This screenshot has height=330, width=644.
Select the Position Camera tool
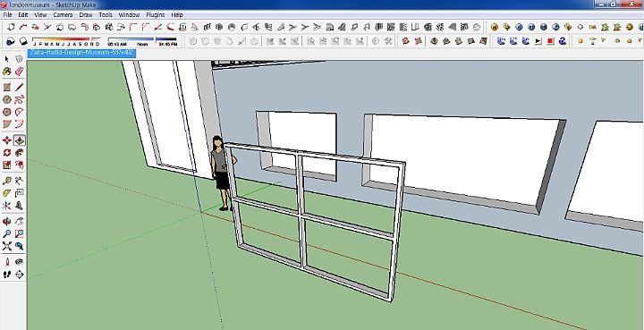point(7,262)
